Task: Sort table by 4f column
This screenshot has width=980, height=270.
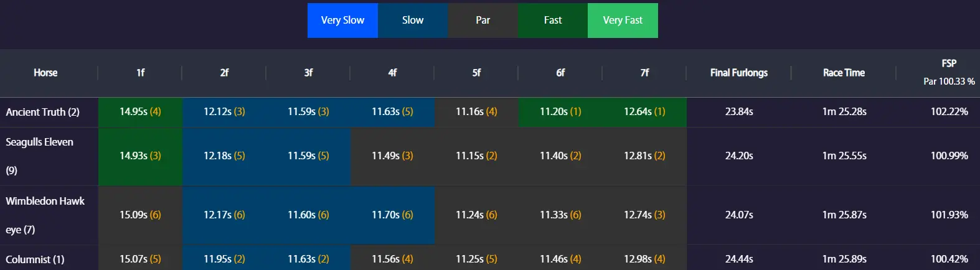Action: pyautogui.click(x=392, y=73)
